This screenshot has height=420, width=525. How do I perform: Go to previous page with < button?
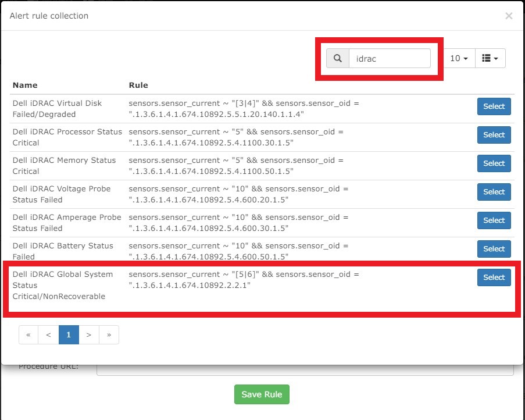point(49,334)
